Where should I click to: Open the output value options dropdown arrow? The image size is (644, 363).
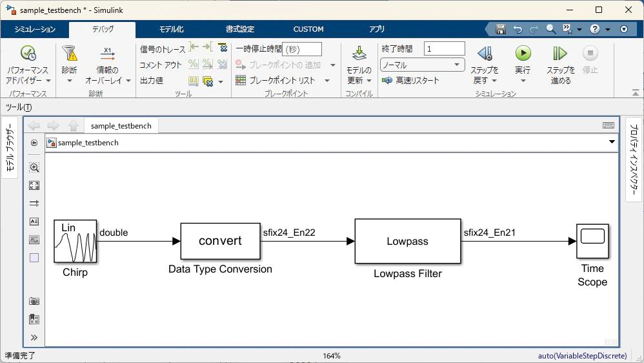pyautogui.click(x=221, y=82)
